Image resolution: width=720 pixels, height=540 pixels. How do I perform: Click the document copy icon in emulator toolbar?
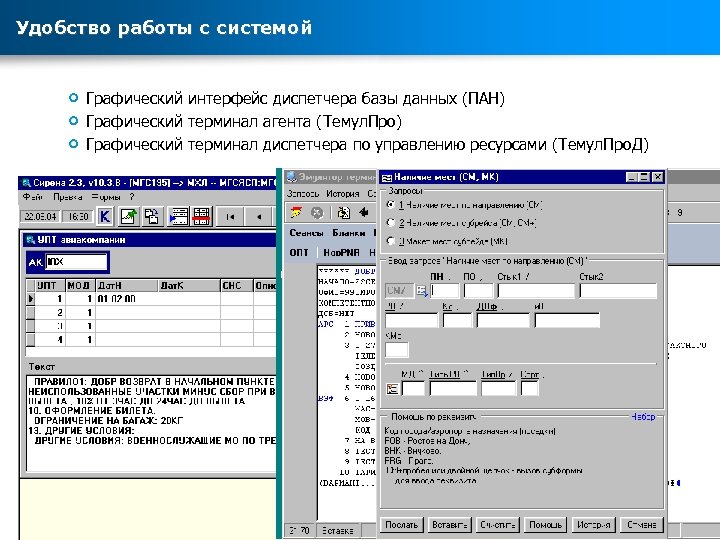343,213
